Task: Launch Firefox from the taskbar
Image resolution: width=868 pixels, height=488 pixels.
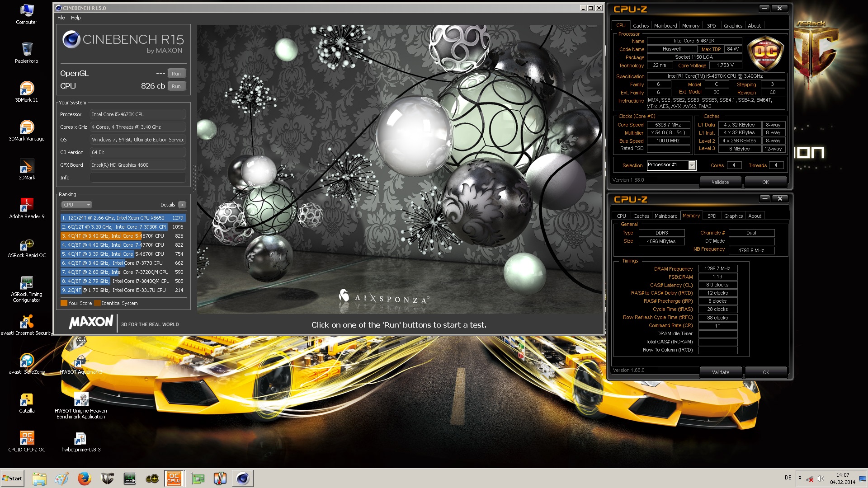Action: [85, 478]
